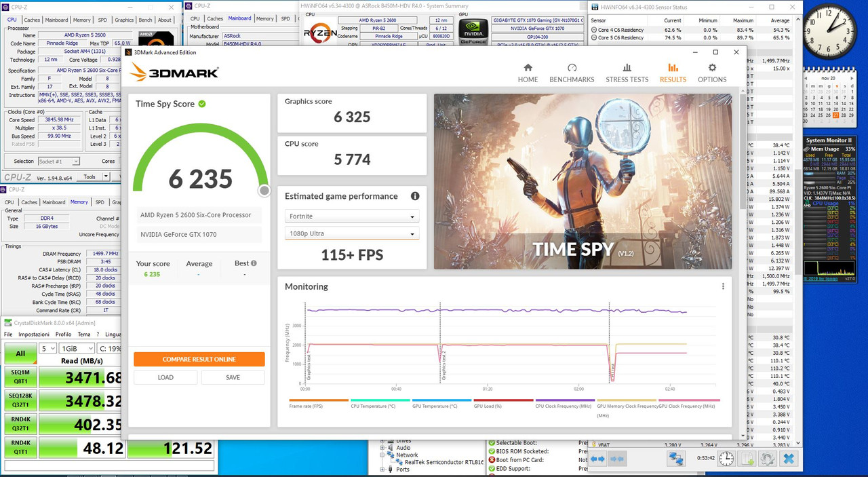Click the 3DMark Advanced Edition title bar icon
Screen dimensions: 868x477
[x=128, y=52]
